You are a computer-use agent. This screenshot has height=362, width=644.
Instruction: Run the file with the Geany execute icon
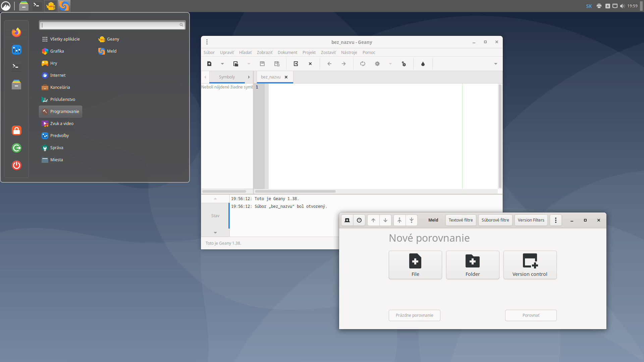404,64
